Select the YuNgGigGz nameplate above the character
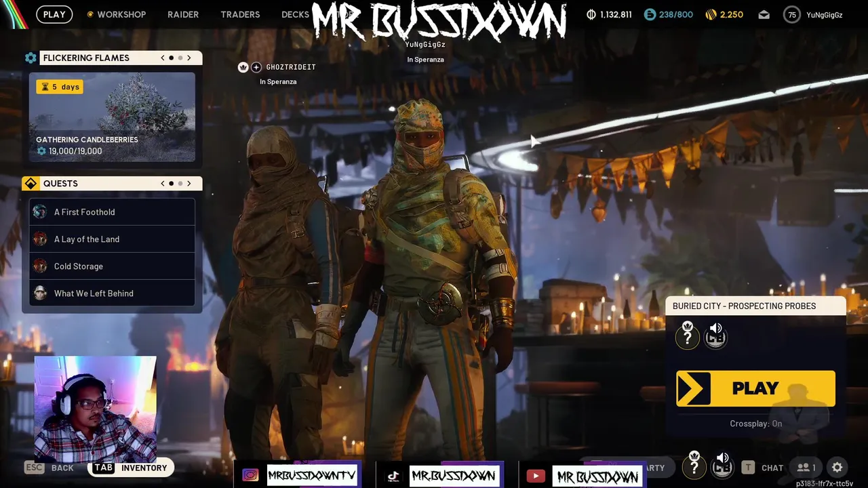868x488 pixels. point(425,45)
